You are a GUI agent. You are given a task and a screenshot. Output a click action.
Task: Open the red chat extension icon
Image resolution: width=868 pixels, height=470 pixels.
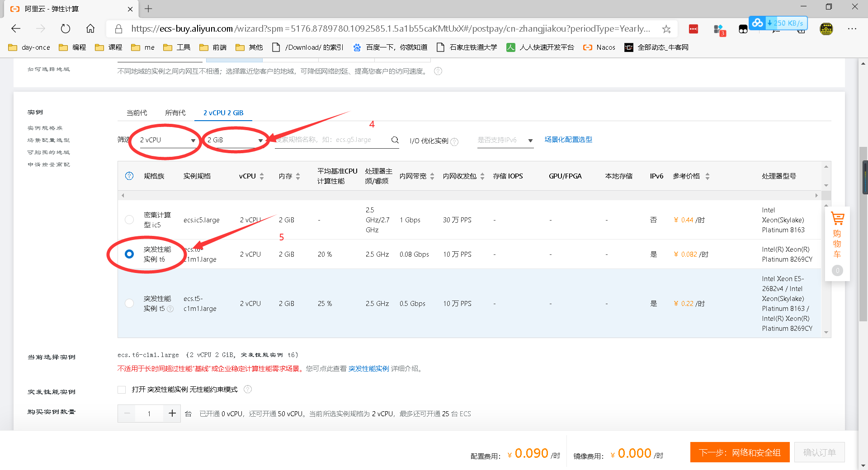pyautogui.click(x=693, y=29)
